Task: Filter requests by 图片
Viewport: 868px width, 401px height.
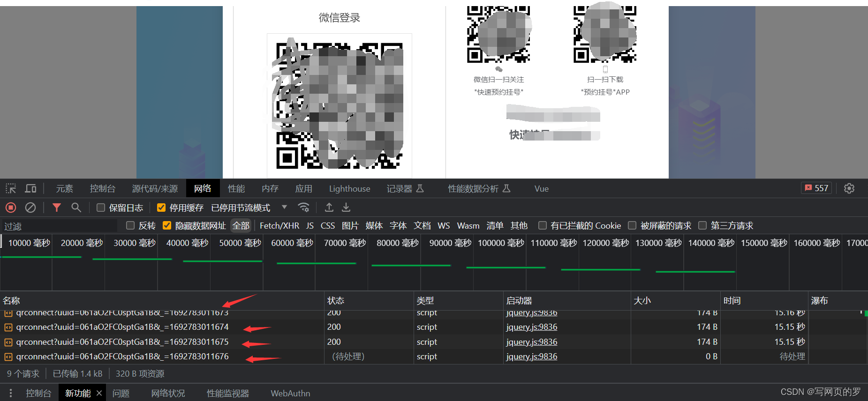Action: [x=350, y=226]
